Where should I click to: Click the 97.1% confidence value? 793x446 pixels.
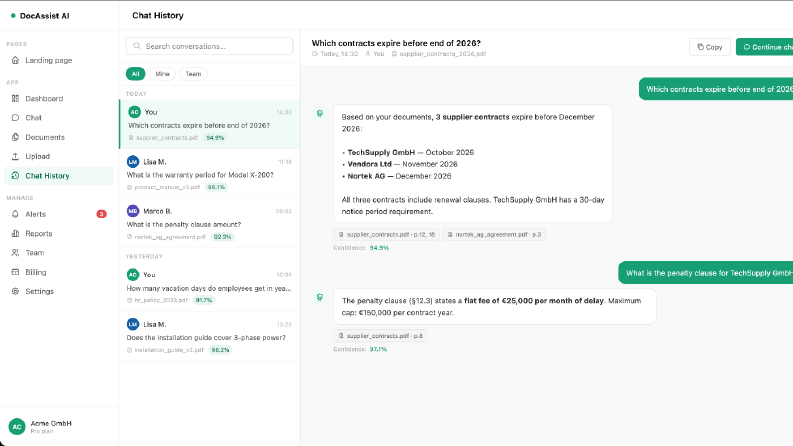pyautogui.click(x=378, y=349)
